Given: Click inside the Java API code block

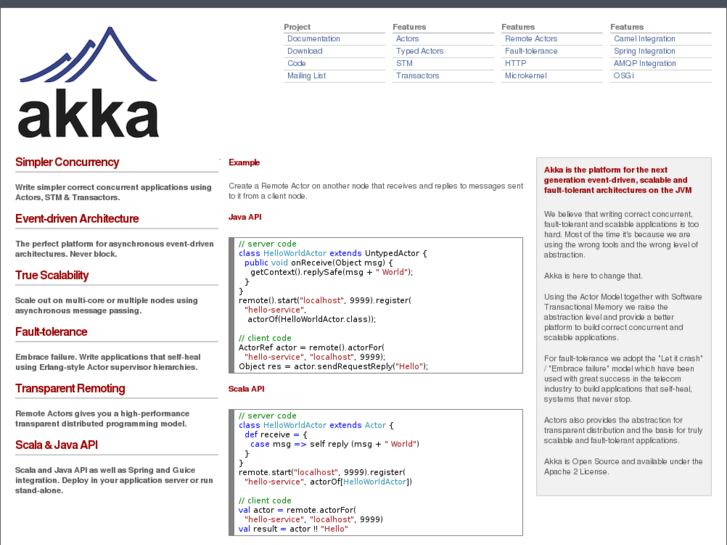Looking at the screenshot, I should pyautogui.click(x=376, y=305).
